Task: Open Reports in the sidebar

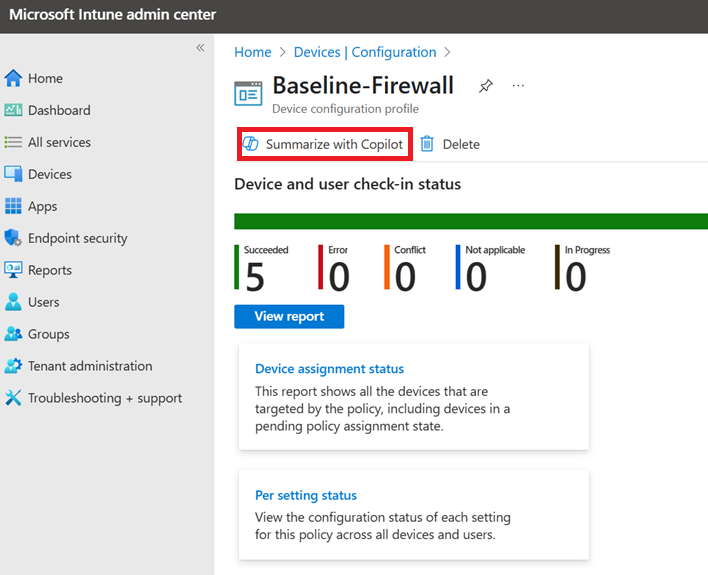Action: point(50,270)
